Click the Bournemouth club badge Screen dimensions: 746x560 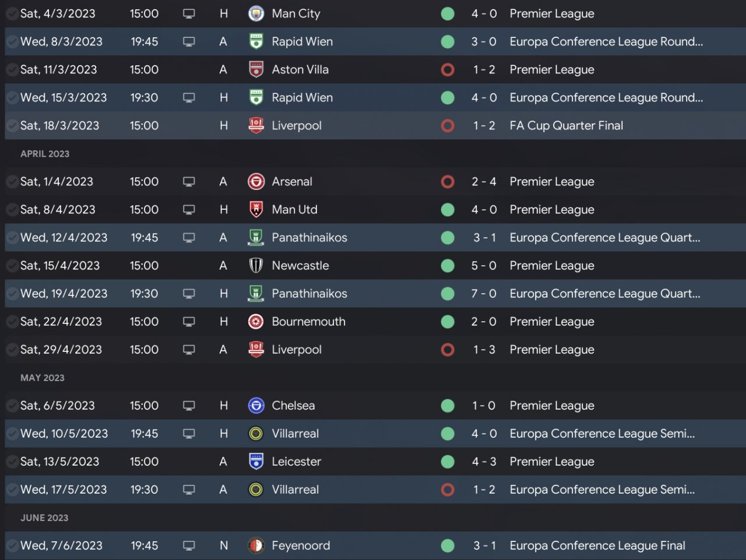coord(256,322)
